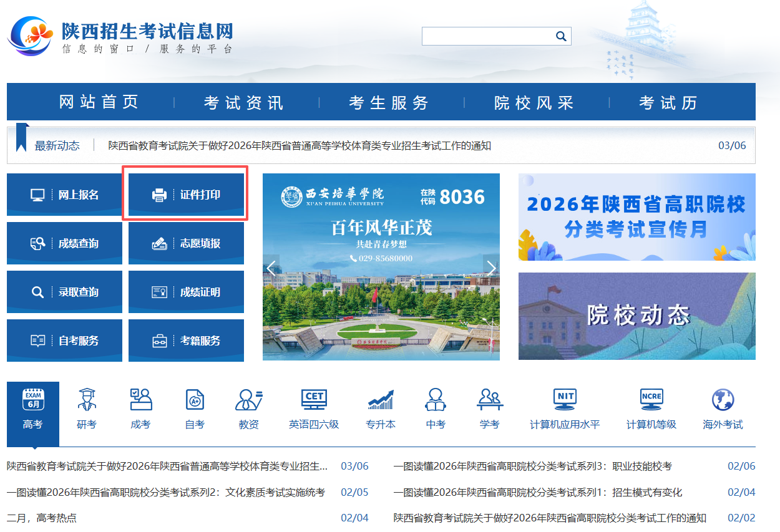
Task: Open the 网上报名 registration service
Action: point(64,194)
